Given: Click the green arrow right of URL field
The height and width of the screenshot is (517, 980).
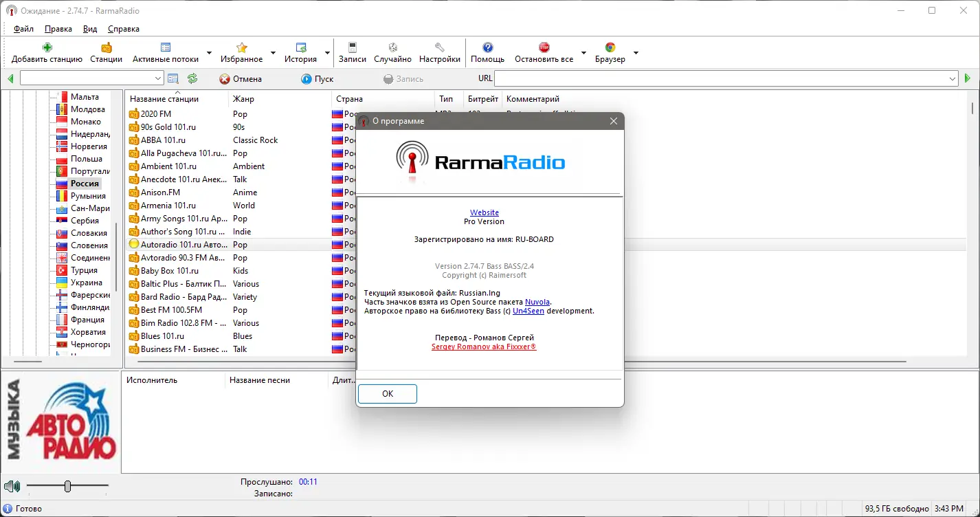Looking at the screenshot, I should [x=968, y=79].
